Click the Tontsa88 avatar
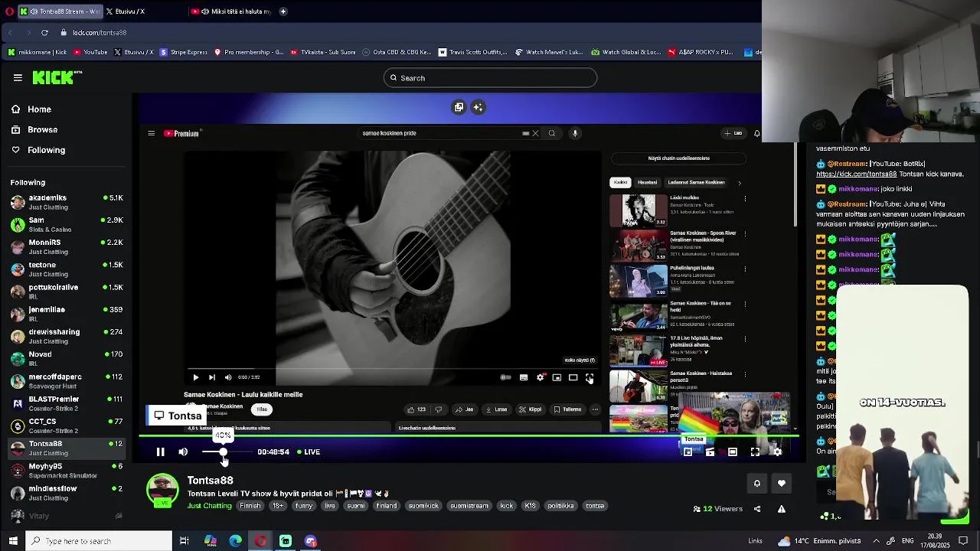This screenshot has height=551, width=980. [x=162, y=490]
